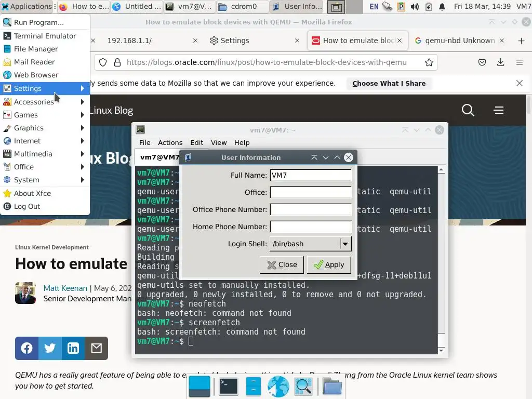532x399 pixels.
Task: Share article via LinkedIn icon
Action: pos(73,348)
